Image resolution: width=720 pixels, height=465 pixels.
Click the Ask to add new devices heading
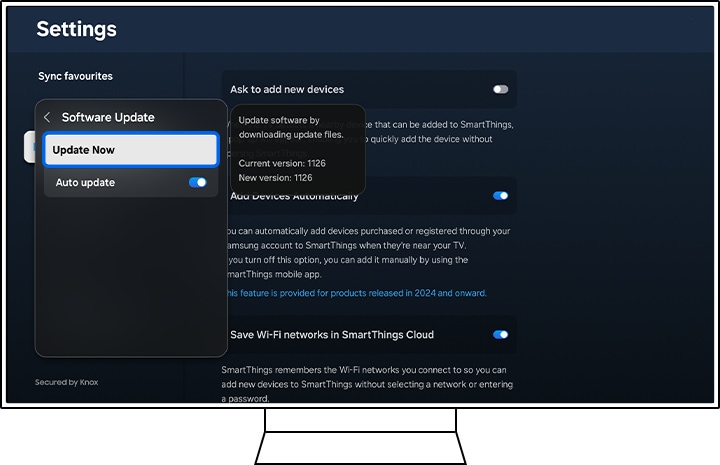tap(287, 90)
